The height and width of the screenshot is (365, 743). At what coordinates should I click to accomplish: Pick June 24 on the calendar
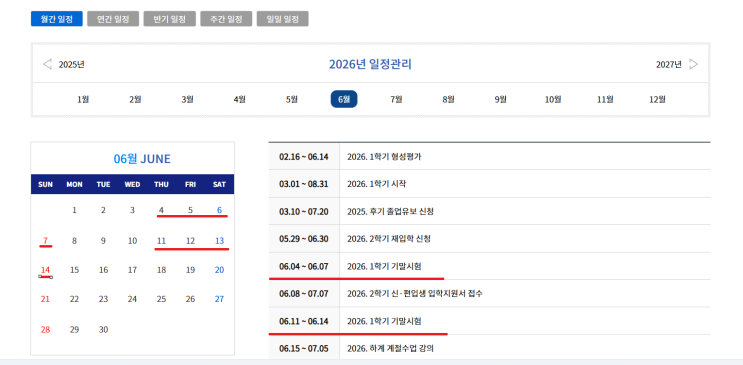pyautogui.click(x=132, y=299)
